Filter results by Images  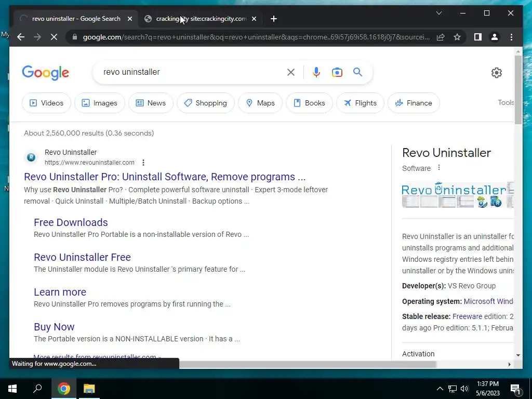click(x=100, y=103)
